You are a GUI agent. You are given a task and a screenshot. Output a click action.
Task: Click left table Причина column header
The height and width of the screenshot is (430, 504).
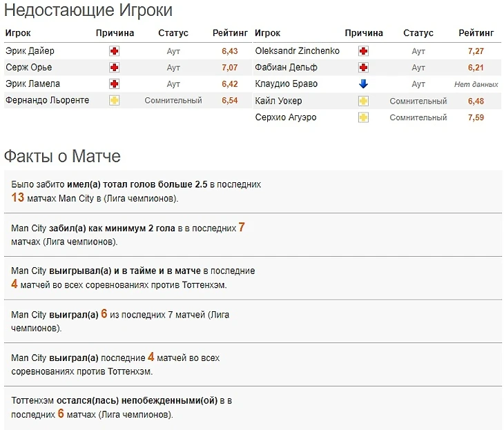pos(115,33)
